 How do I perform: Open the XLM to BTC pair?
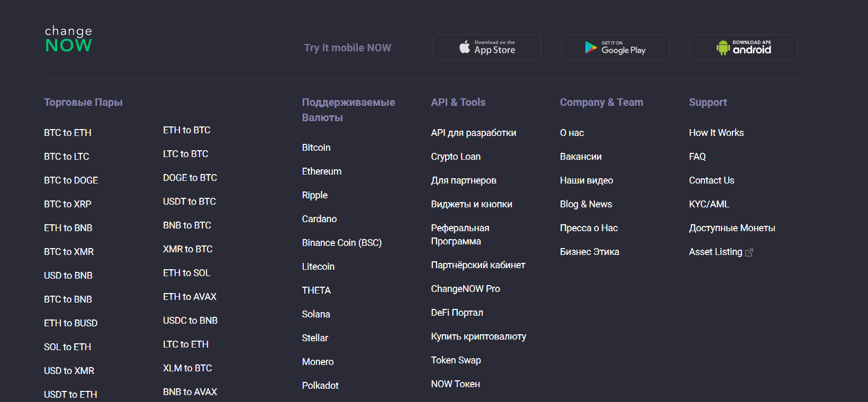(187, 368)
